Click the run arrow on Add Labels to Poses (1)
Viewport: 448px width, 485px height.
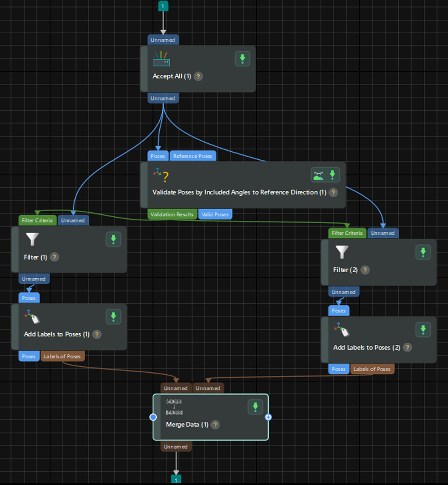113,317
